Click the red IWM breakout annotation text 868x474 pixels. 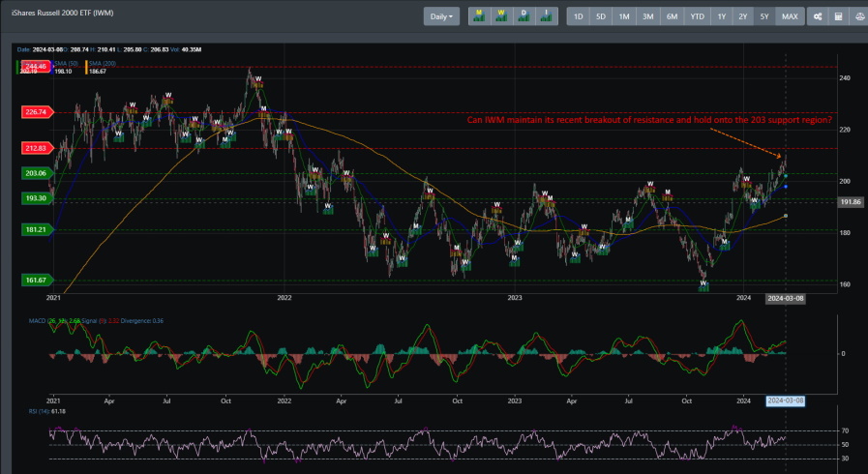(x=649, y=120)
